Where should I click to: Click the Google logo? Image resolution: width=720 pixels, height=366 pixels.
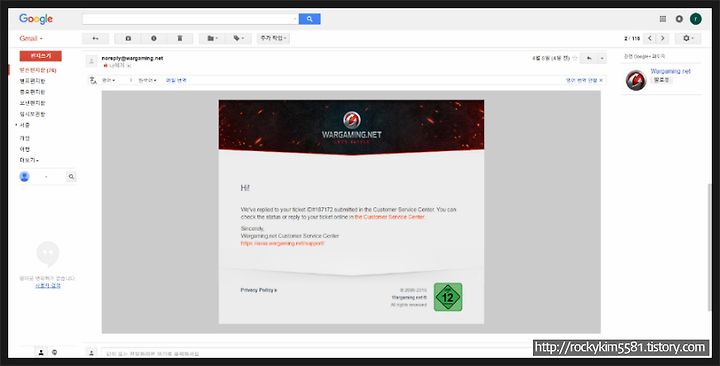(36, 19)
